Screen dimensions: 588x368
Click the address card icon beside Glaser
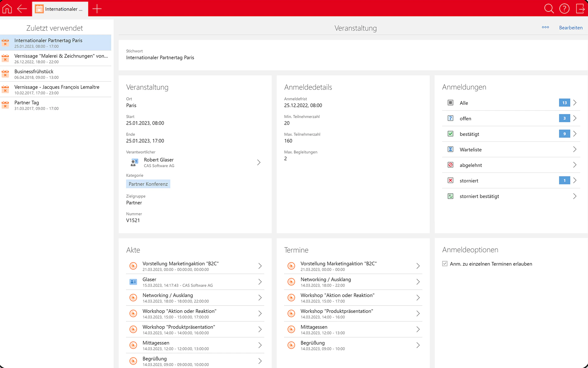tap(133, 282)
